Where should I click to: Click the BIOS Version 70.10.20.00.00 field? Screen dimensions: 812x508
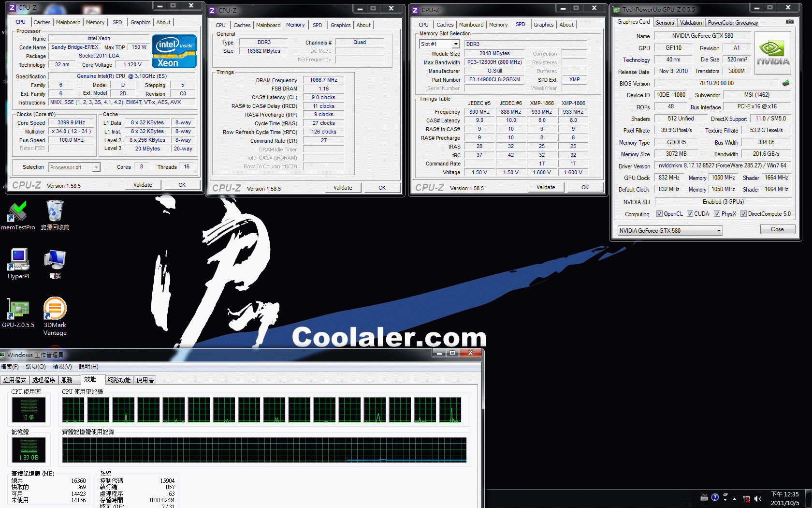tap(716, 83)
